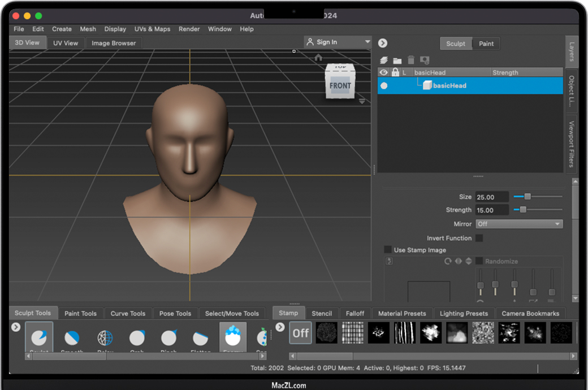Click the new layer stack icon
This screenshot has height=390, width=588.
pyautogui.click(x=384, y=60)
